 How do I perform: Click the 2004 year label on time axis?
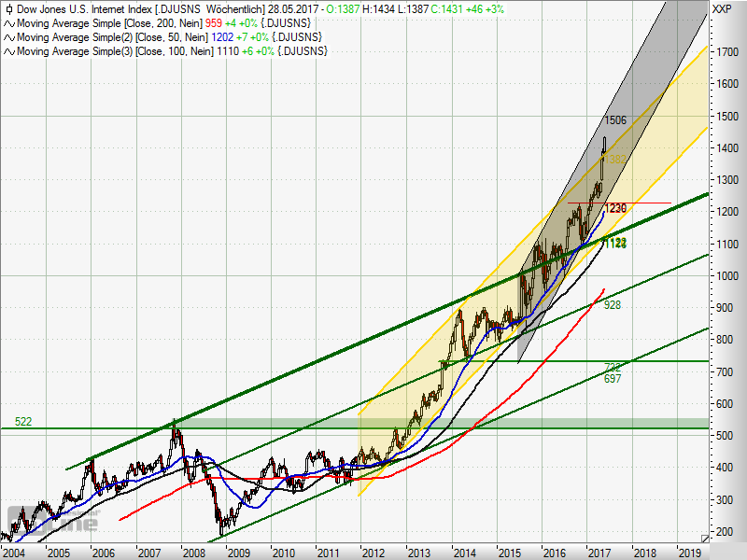[x=13, y=553]
